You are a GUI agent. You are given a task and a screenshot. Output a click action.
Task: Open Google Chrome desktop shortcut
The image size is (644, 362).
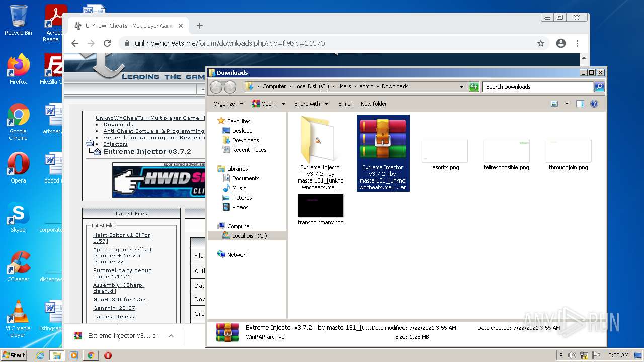(x=18, y=122)
